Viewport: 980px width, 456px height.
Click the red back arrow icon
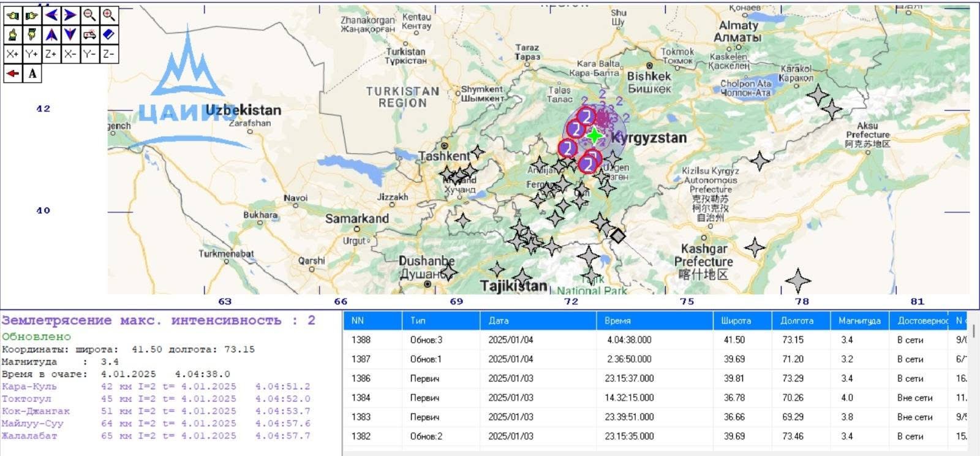pos(13,74)
